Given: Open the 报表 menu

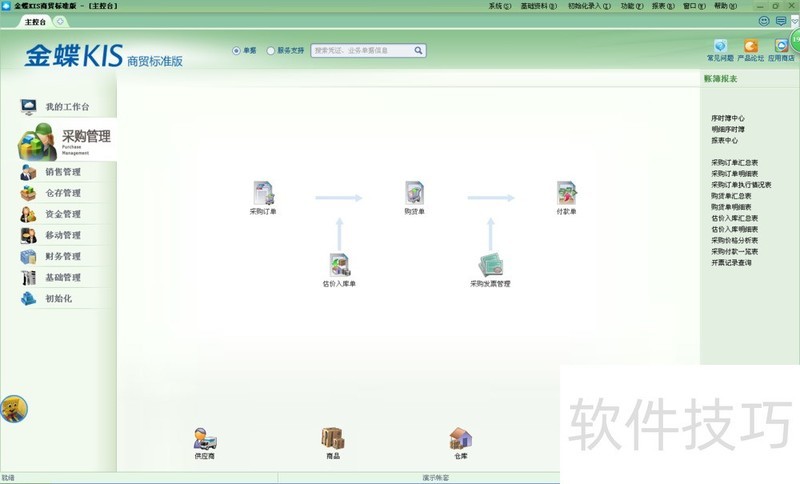Looking at the screenshot, I should pyautogui.click(x=663, y=6).
